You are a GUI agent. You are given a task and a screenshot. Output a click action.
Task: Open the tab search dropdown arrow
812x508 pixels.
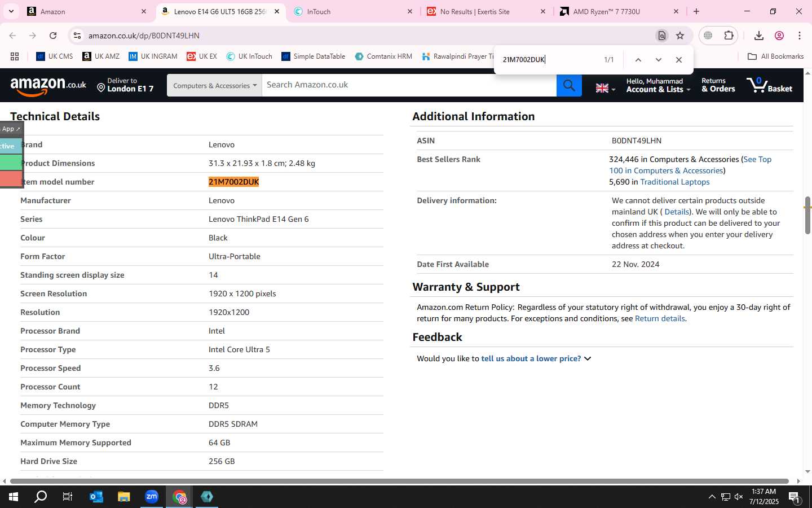tap(11, 11)
